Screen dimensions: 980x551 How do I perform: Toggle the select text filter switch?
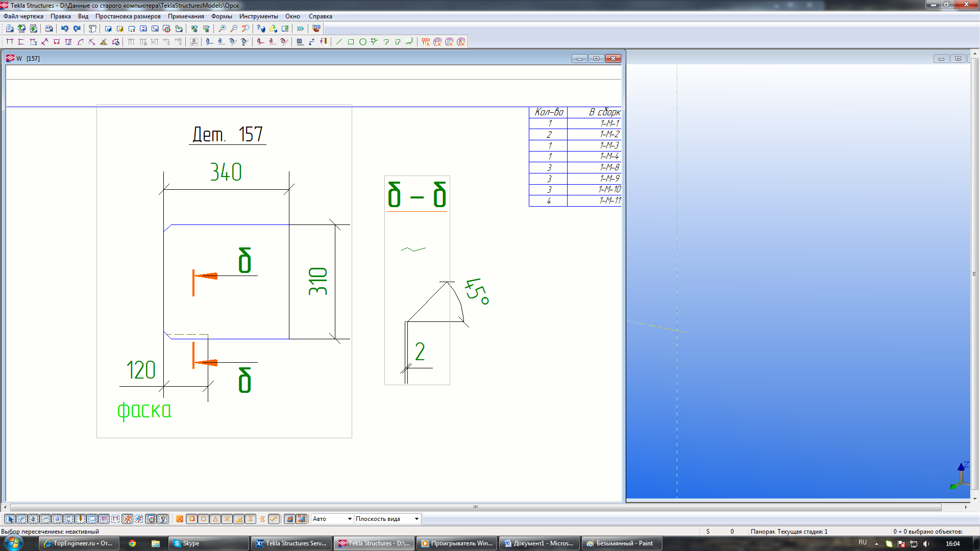click(x=33, y=519)
